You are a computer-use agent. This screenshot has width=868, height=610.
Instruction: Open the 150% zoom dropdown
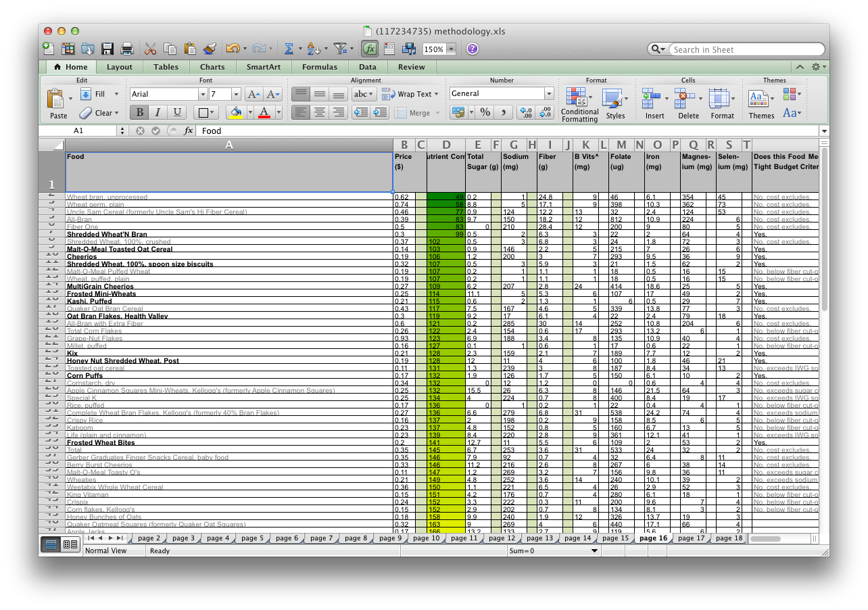450,49
